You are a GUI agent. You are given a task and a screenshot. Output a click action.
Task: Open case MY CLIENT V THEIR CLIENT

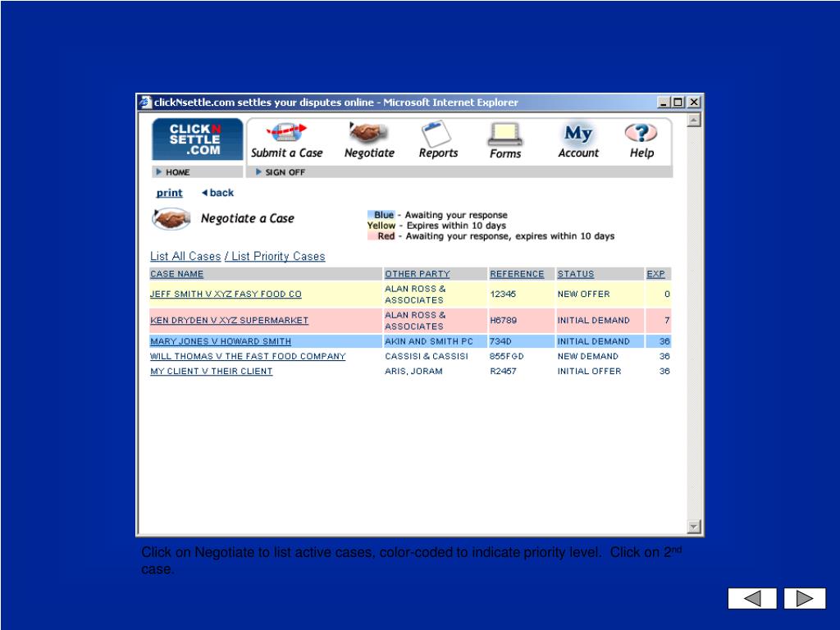pyautogui.click(x=211, y=372)
